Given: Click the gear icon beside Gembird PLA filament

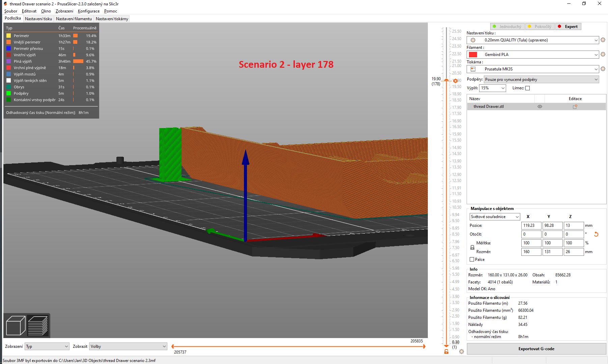Looking at the screenshot, I should 603,54.
